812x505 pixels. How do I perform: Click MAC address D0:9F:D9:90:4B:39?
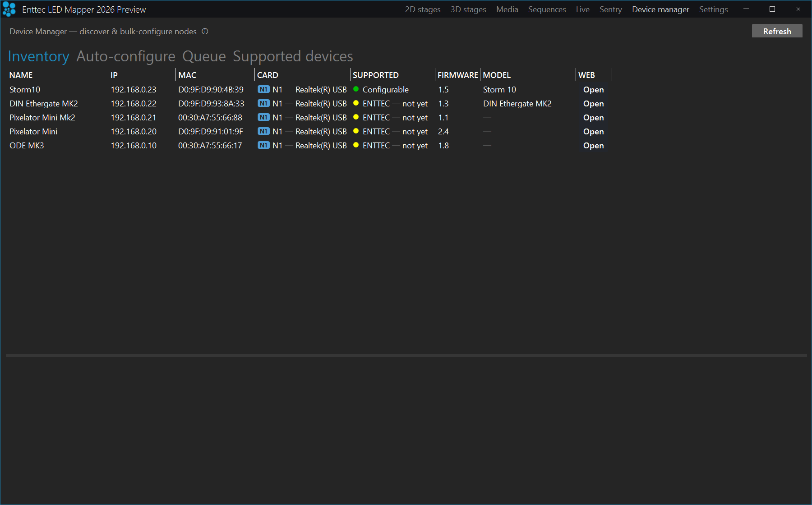click(211, 90)
